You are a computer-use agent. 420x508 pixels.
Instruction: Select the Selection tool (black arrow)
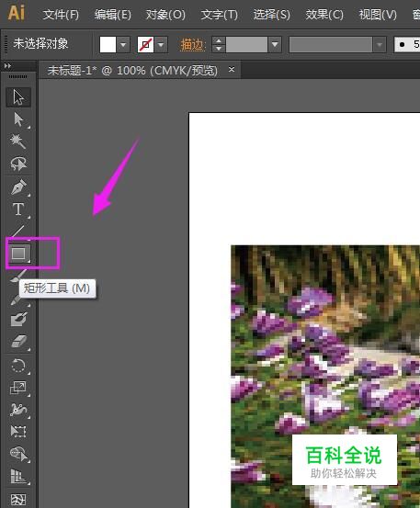[18, 97]
